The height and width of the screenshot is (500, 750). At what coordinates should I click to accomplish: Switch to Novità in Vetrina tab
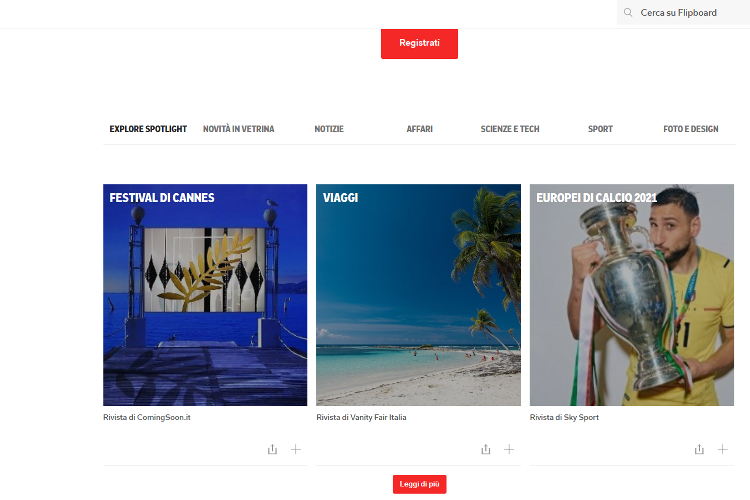(239, 129)
